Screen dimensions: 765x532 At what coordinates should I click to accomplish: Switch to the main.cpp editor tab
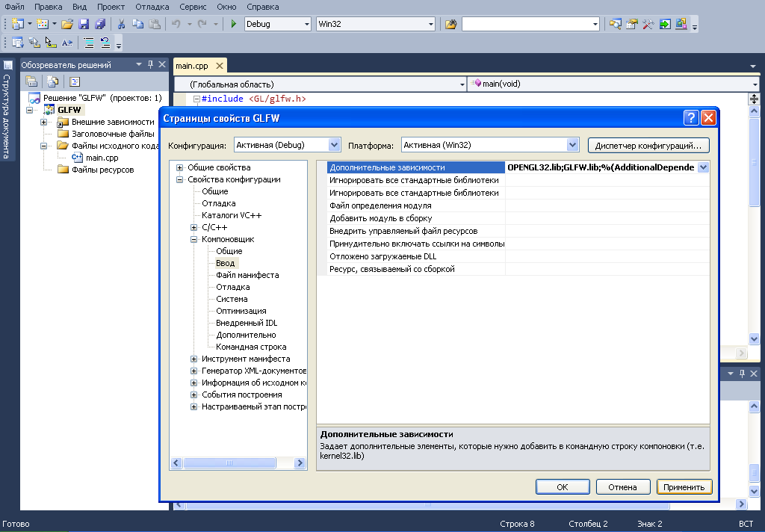click(192, 66)
